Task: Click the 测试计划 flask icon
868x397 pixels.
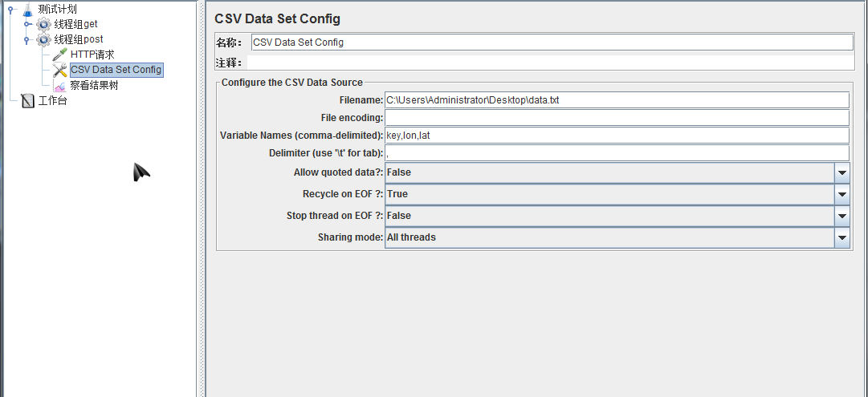Action: click(x=27, y=9)
